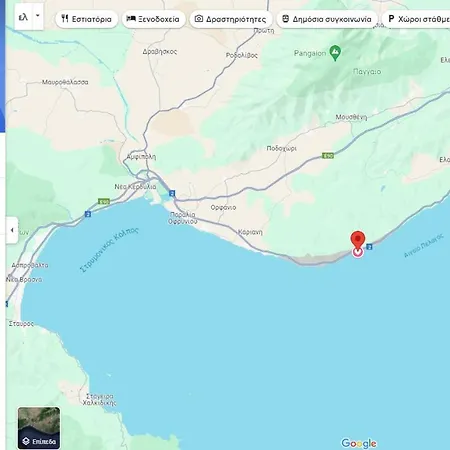Click the Αμφίπολη place label

(x=141, y=157)
